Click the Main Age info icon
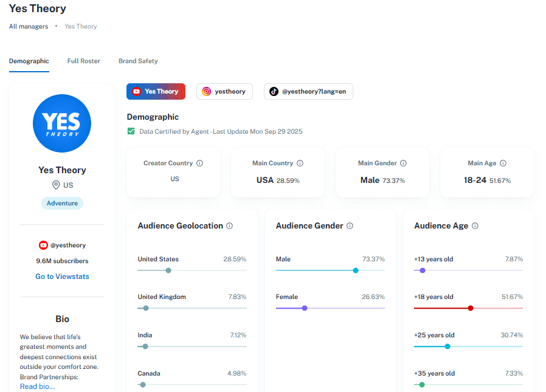546x392 pixels. (503, 163)
